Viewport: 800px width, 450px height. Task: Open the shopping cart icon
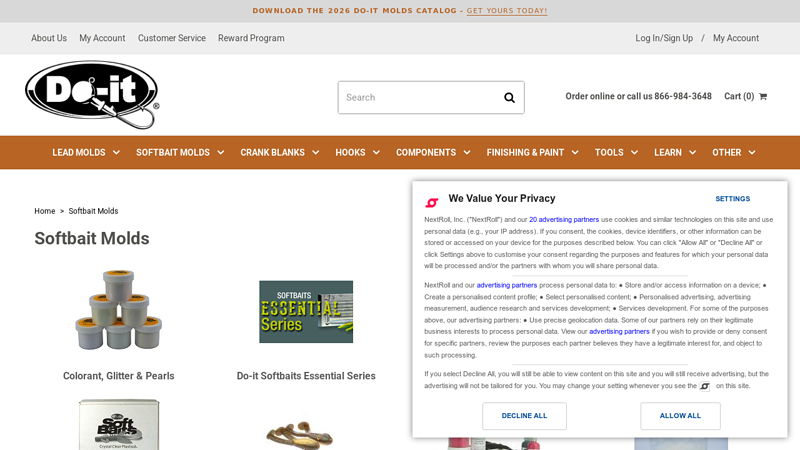pyautogui.click(x=763, y=96)
